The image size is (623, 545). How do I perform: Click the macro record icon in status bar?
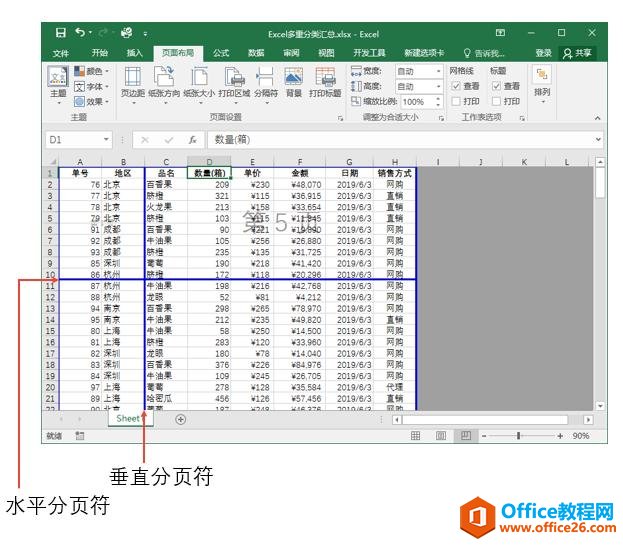click(x=80, y=436)
